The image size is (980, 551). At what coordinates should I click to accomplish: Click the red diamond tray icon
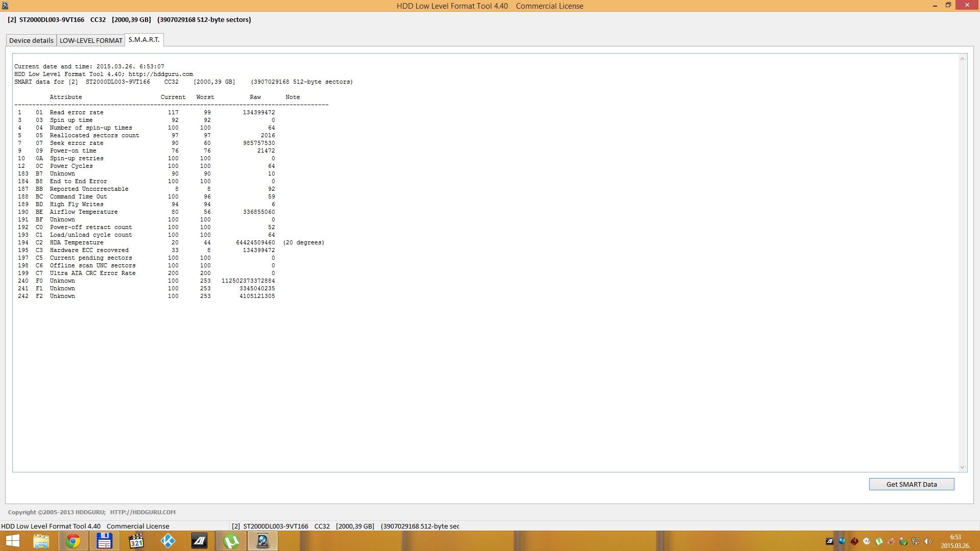pos(854,541)
